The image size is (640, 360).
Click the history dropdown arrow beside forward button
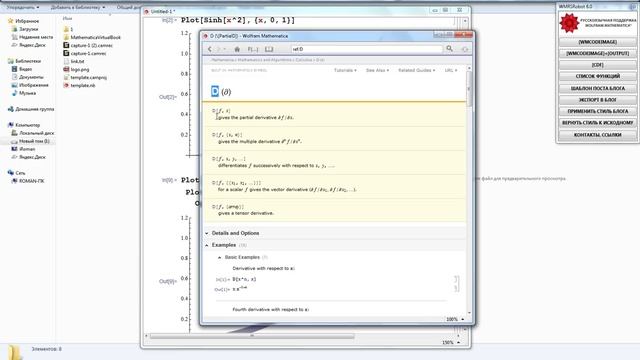tap(224, 49)
